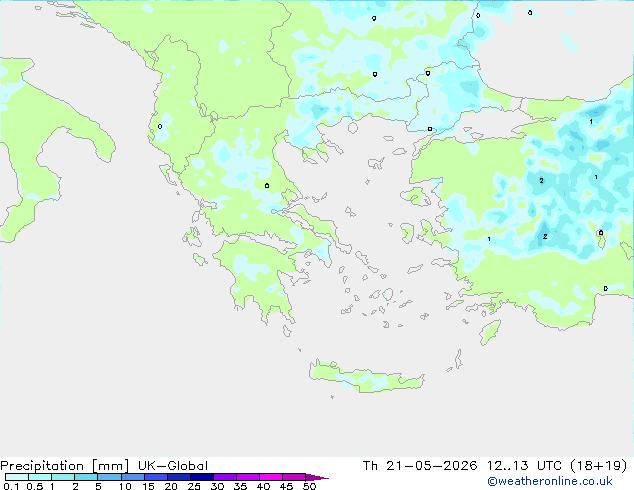Click the island of Crete on the map
This screenshot has width=634, height=490.
click(366, 377)
